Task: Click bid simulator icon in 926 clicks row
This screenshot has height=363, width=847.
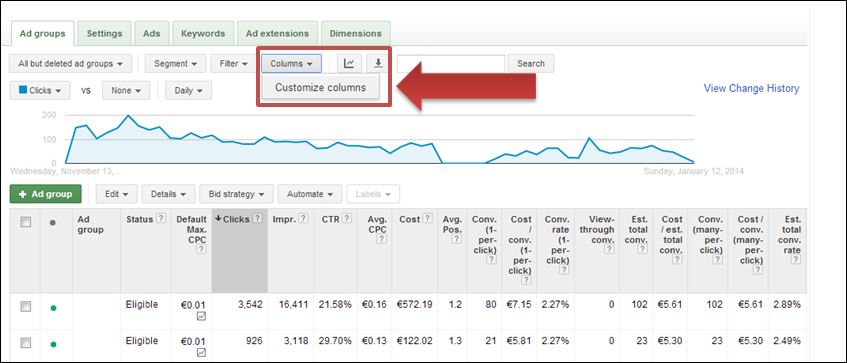Action: tap(201, 353)
